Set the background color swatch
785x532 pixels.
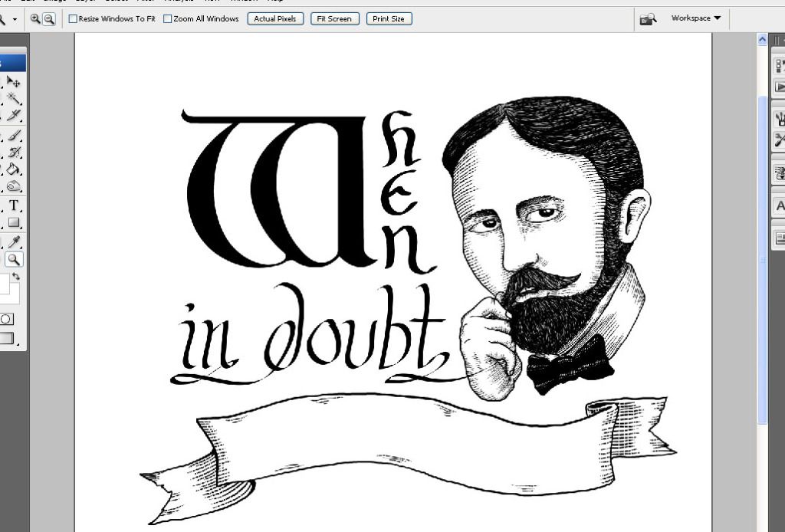(x=15, y=297)
